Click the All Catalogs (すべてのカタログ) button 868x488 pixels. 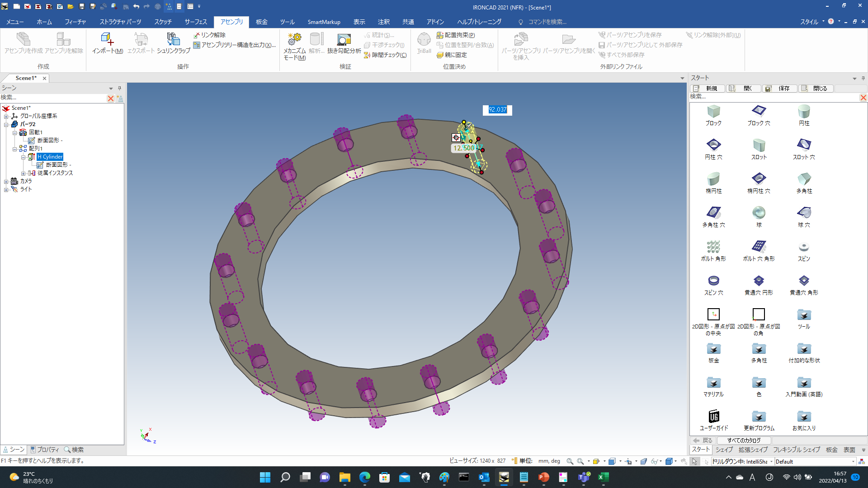coord(744,440)
